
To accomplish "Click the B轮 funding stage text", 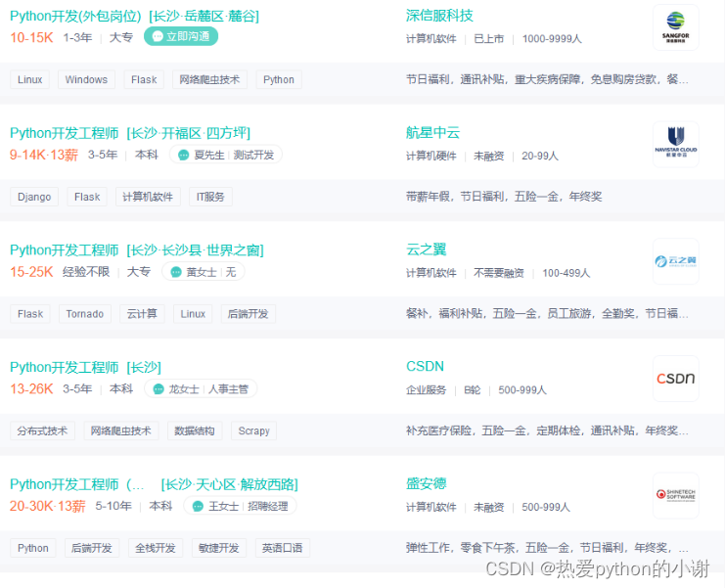I will [x=473, y=389].
